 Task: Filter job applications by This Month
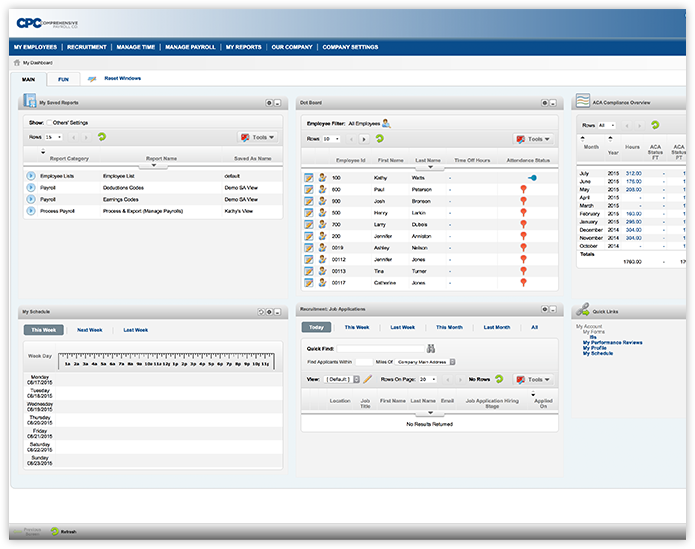click(449, 327)
